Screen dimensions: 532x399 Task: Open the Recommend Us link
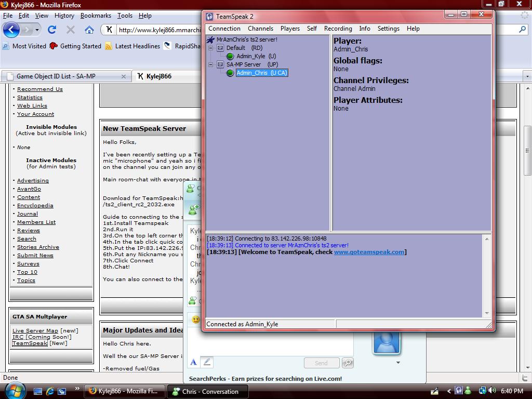pos(39,89)
